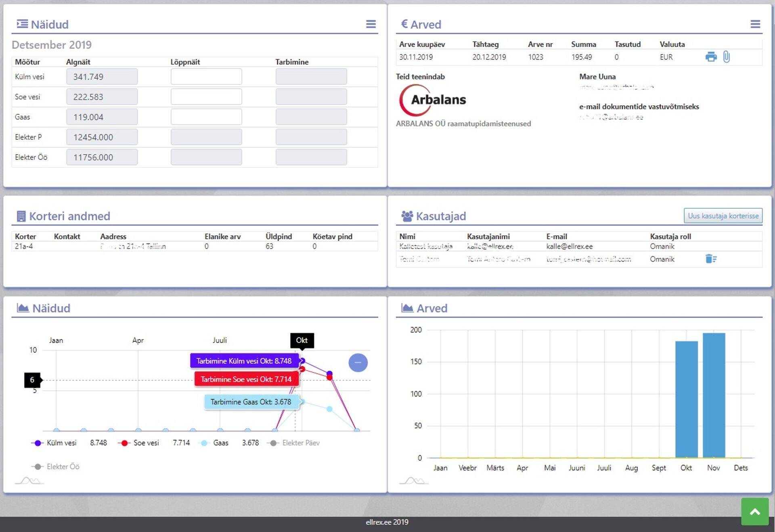Click the Külm vesi Lõppnäit input field
The width and height of the screenshot is (775, 532).
click(206, 77)
